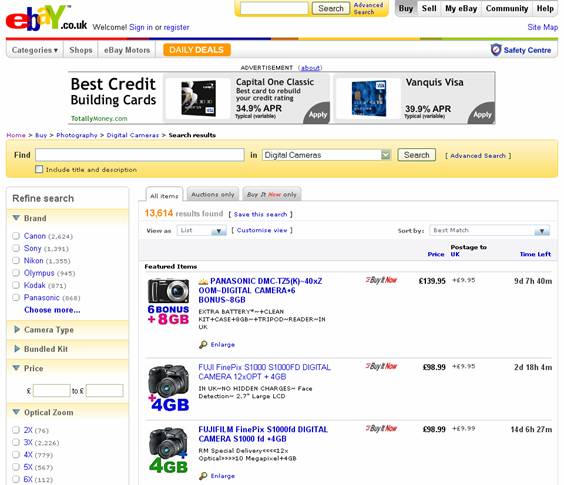Click the Search button beside Digital Cameras
Viewport: 564px width, 485px height.
(x=417, y=155)
